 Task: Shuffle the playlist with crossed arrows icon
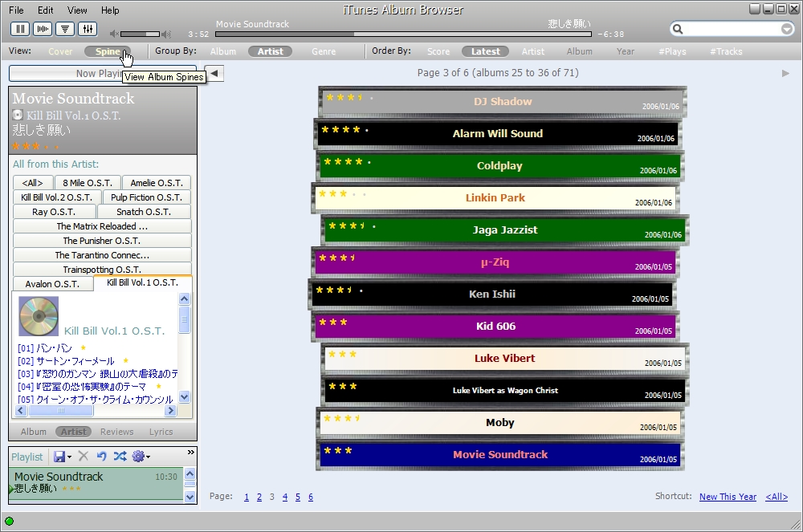click(x=120, y=456)
